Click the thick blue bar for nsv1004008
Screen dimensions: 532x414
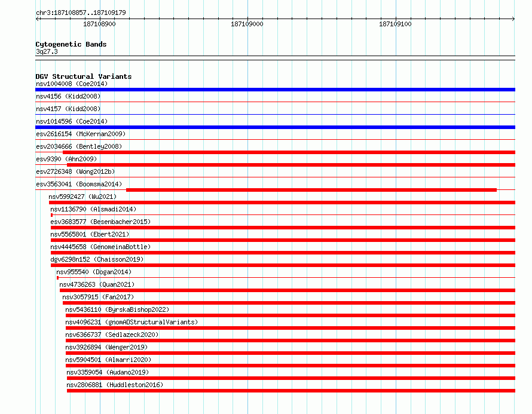275,90
